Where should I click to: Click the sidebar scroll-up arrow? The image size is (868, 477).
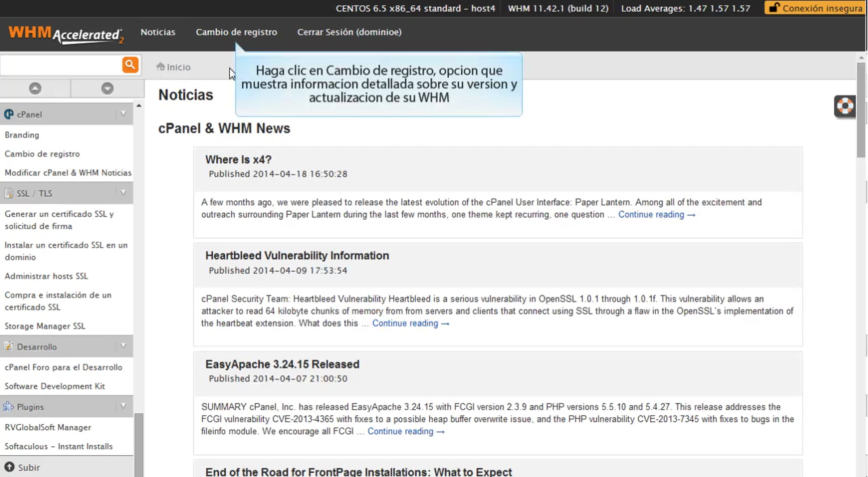point(139,106)
